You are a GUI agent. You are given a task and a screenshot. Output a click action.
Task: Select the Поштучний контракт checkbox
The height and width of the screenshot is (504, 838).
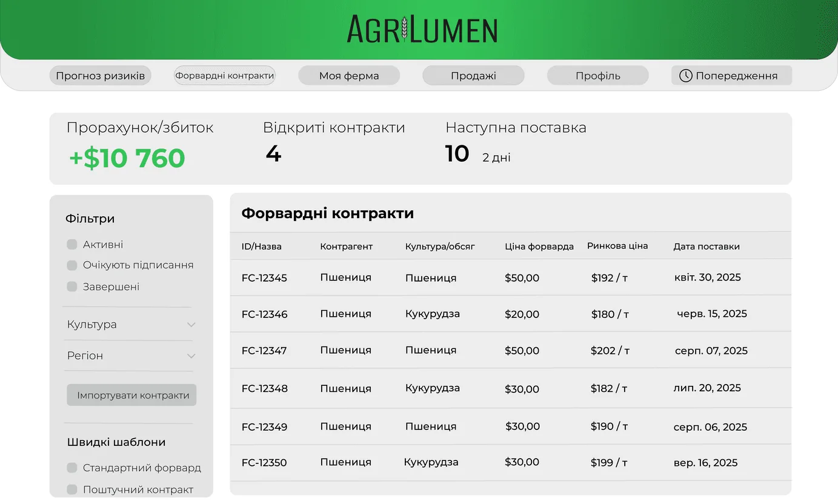click(72, 489)
